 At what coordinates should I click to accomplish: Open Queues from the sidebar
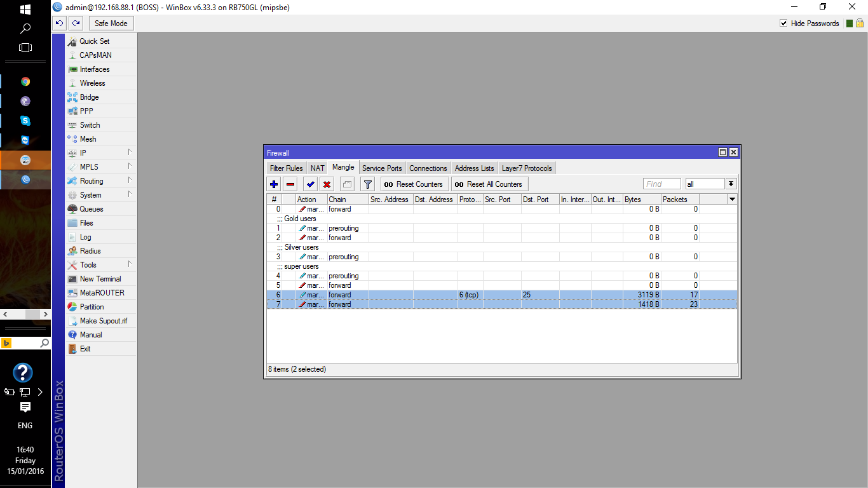(101, 209)
